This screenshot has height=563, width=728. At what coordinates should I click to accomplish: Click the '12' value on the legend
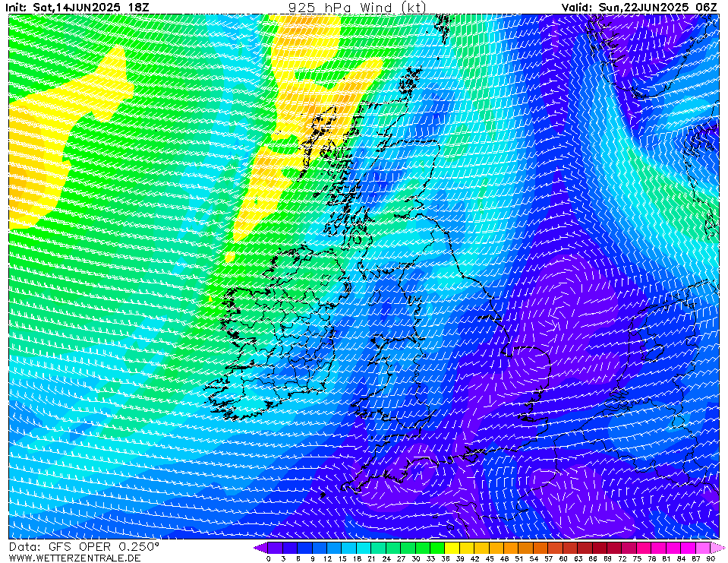pos(327,558)
